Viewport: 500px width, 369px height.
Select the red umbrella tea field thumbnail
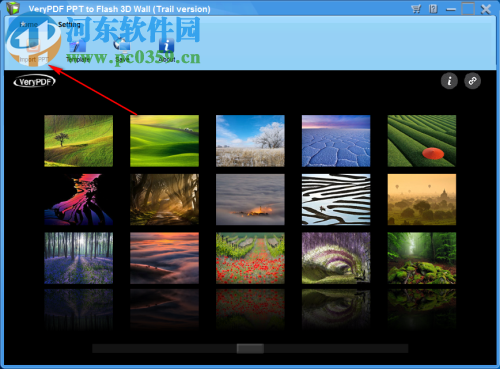(422, 141)
